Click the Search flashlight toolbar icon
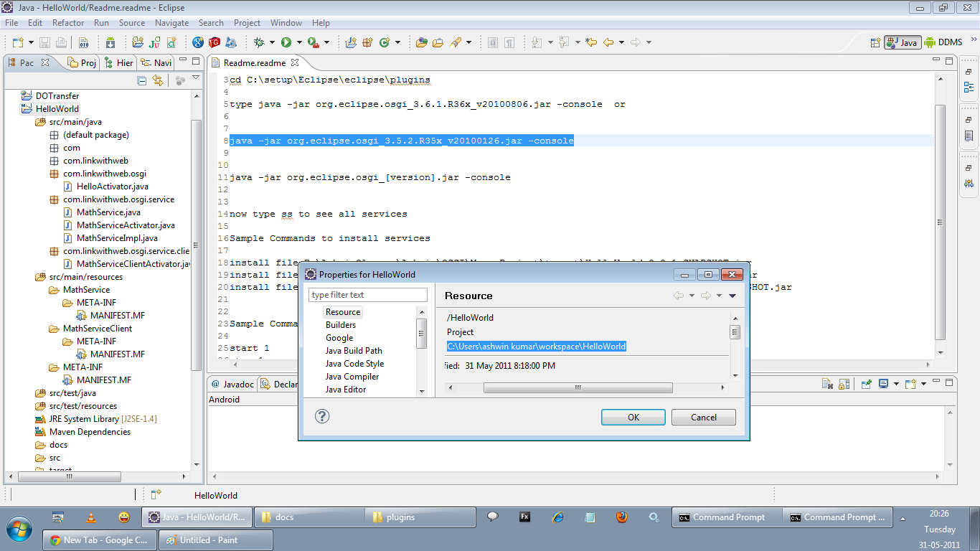 click(455, 42)
